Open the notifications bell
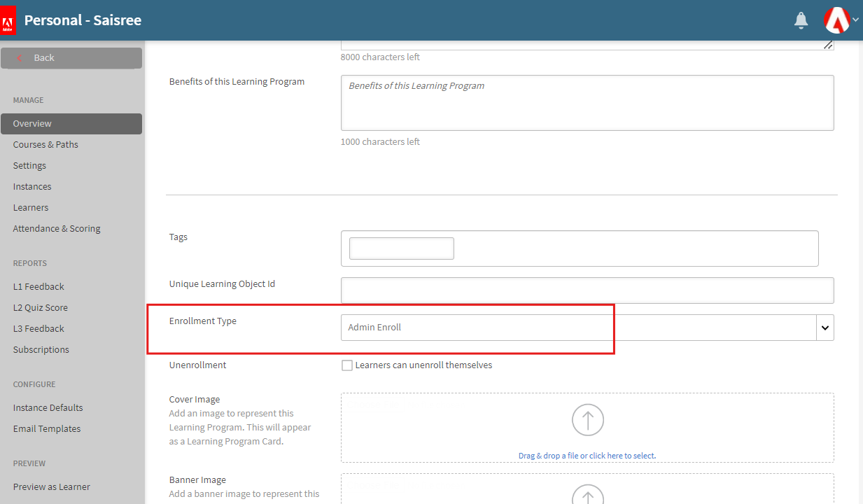The image size is (863, 504). (x=801, y=21)
